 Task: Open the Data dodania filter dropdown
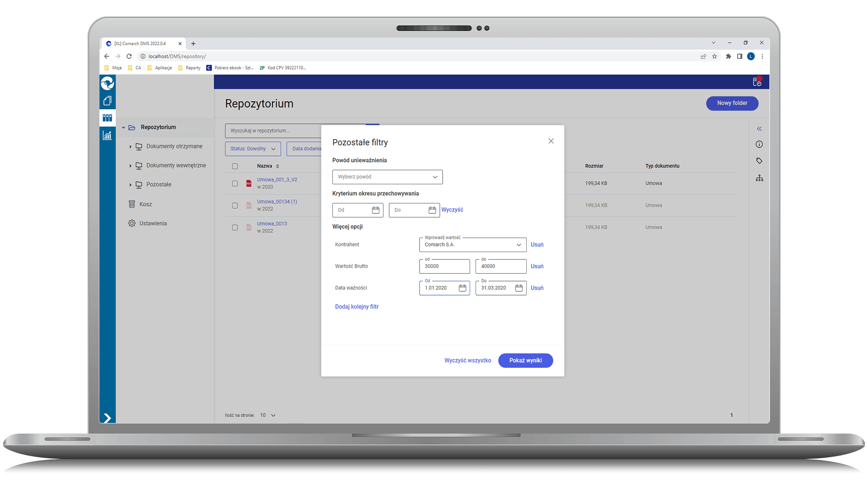(304, 149)
